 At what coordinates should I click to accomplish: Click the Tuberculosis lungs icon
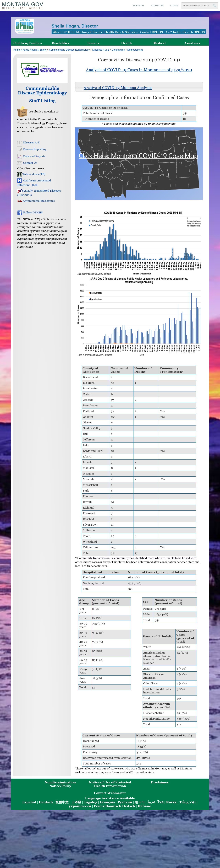(x=19, y=174)
